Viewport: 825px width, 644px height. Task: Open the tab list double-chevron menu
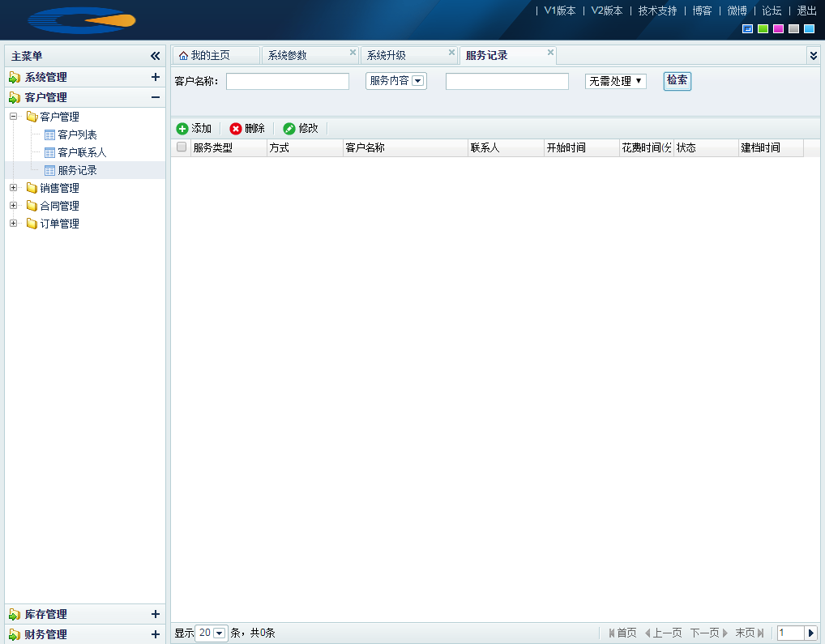(813, 56)
